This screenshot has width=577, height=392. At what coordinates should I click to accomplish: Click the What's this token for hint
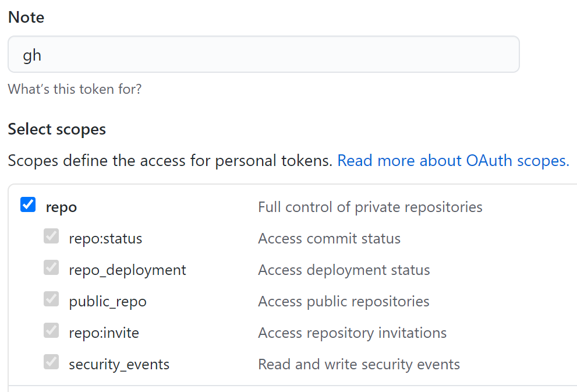click(75, 89)
